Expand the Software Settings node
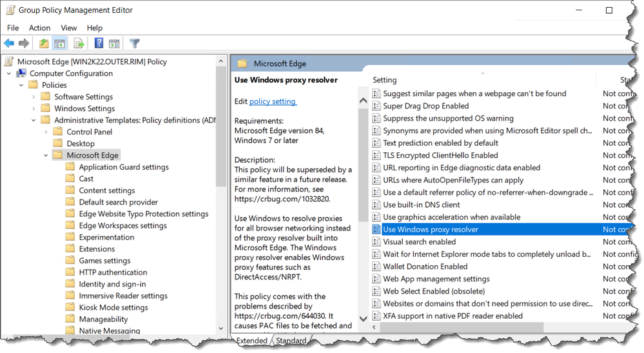 coord(34,97)
